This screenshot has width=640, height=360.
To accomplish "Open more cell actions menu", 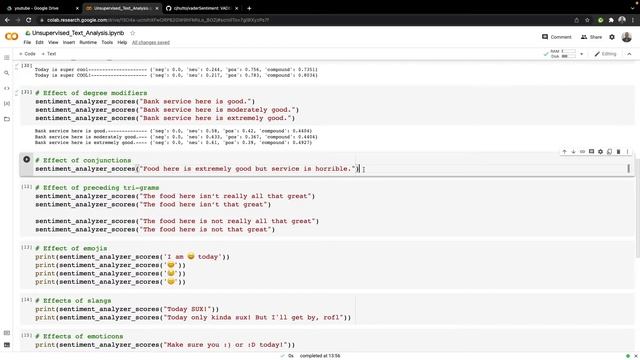I will 627,152.
